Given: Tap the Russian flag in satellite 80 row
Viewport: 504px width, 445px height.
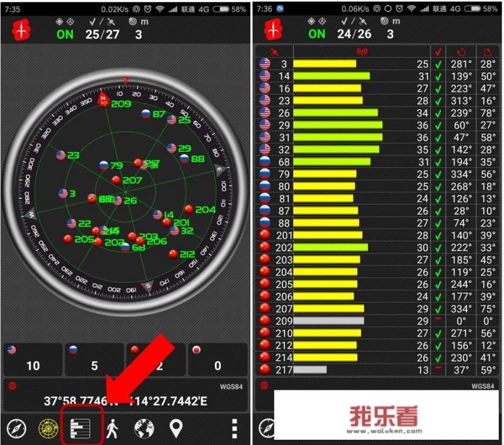Looking at the screenshot, I should coord(265,186).
